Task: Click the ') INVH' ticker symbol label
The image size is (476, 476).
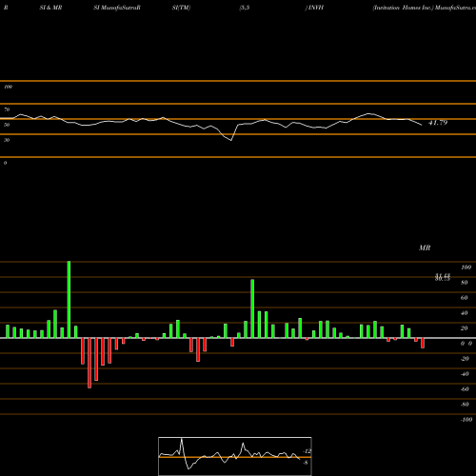Action: (x=314, y=8)
